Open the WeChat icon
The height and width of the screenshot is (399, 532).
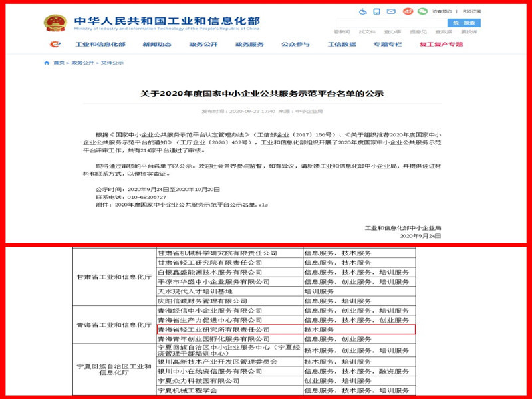[422, 11]
